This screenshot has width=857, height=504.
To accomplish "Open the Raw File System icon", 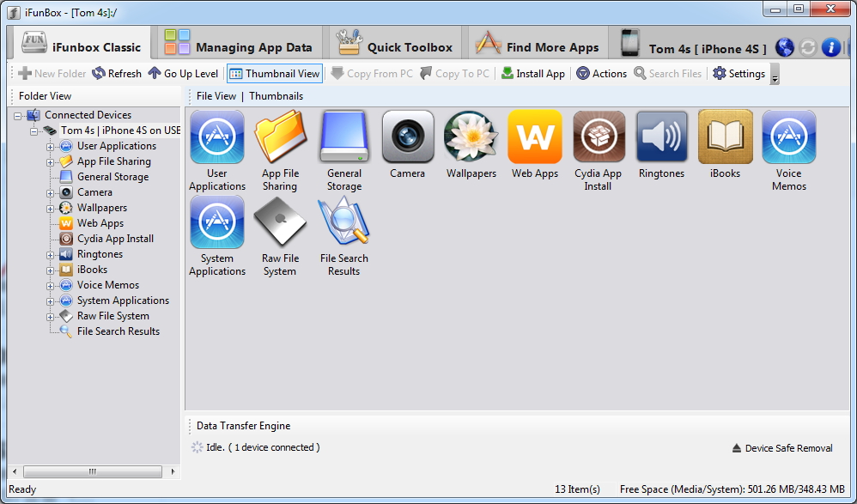I will (280, 222).
